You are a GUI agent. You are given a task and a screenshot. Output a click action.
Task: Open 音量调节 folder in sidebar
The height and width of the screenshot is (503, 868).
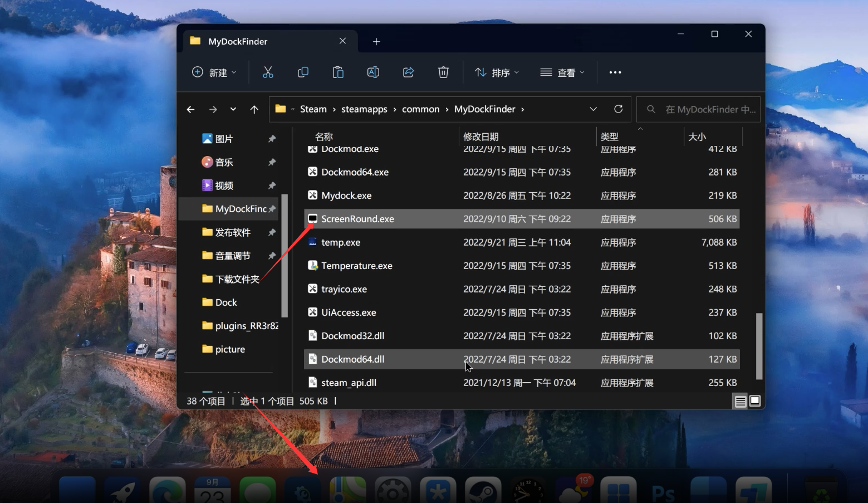(x=233, y=256)
